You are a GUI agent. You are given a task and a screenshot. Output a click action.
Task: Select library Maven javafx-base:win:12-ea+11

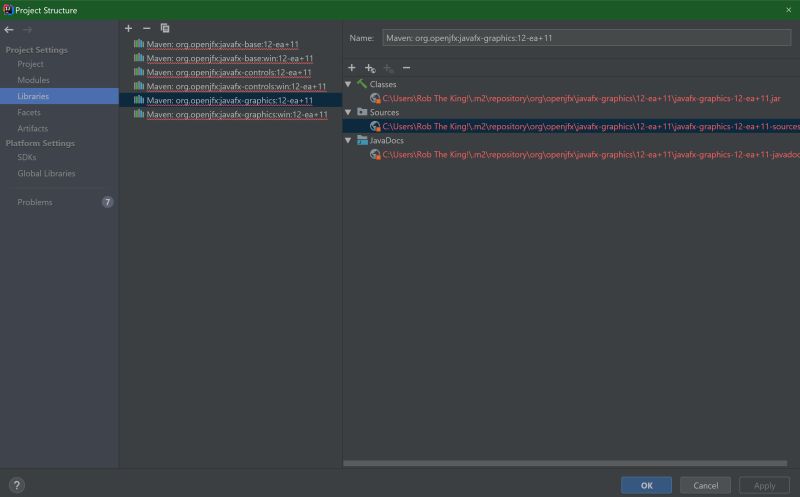(x=230, y=58)
